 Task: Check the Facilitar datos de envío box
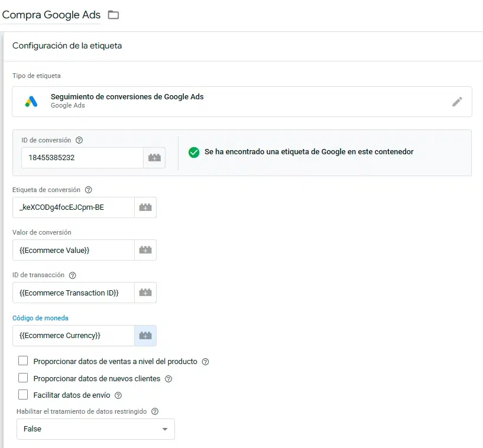[x=23, y=394]
